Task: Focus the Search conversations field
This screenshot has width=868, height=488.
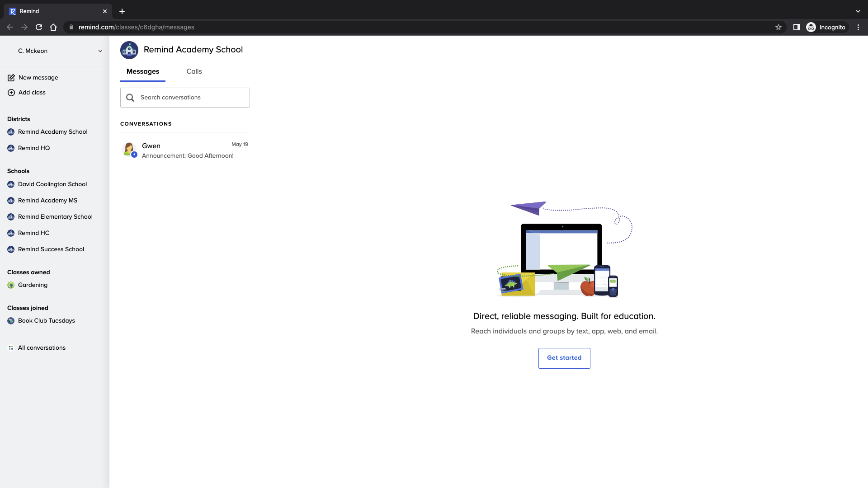Action: (x=192, y=98)
